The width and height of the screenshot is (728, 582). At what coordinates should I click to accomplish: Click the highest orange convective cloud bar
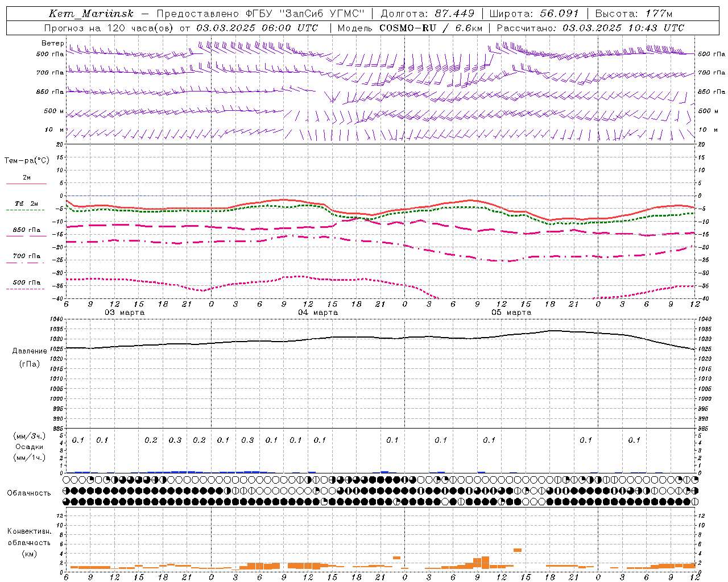point(518,550)
